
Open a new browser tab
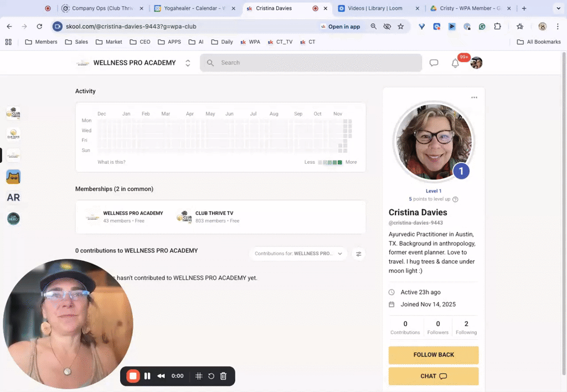coord(524,8)
